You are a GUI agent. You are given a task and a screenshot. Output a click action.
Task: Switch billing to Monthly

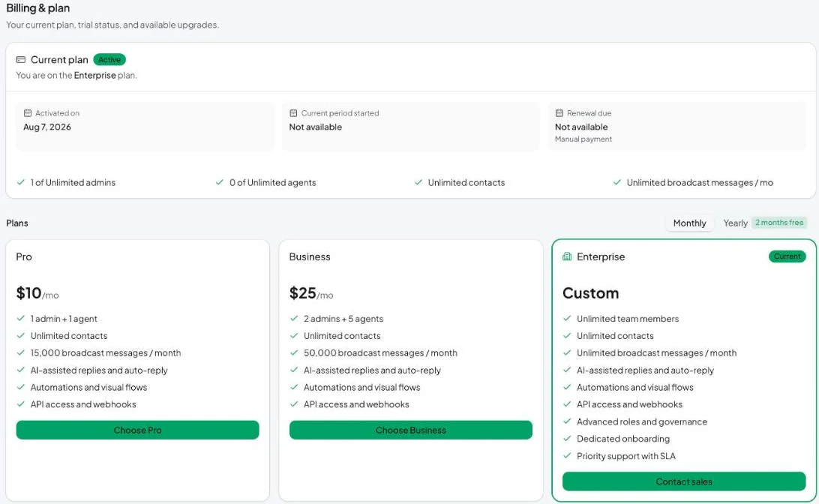(689, 223)
